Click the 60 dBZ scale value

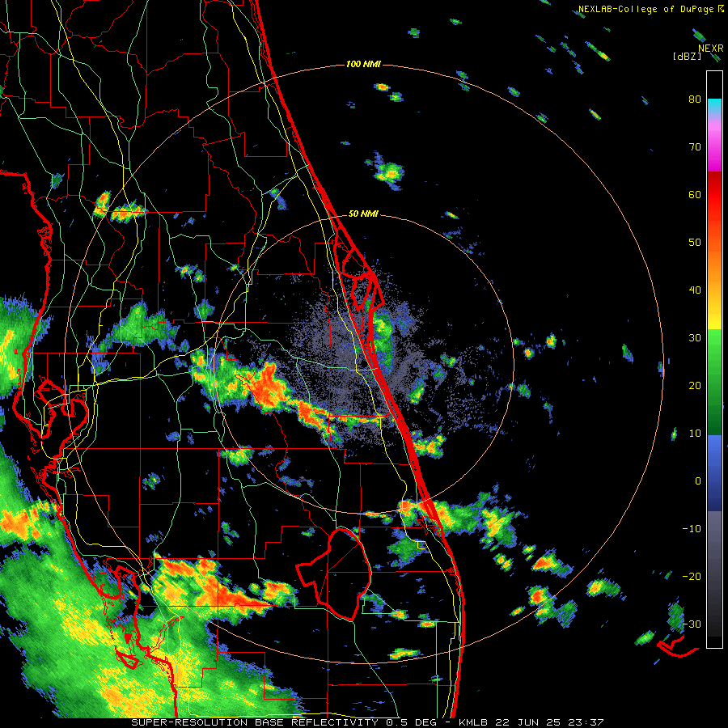point(695,194)
